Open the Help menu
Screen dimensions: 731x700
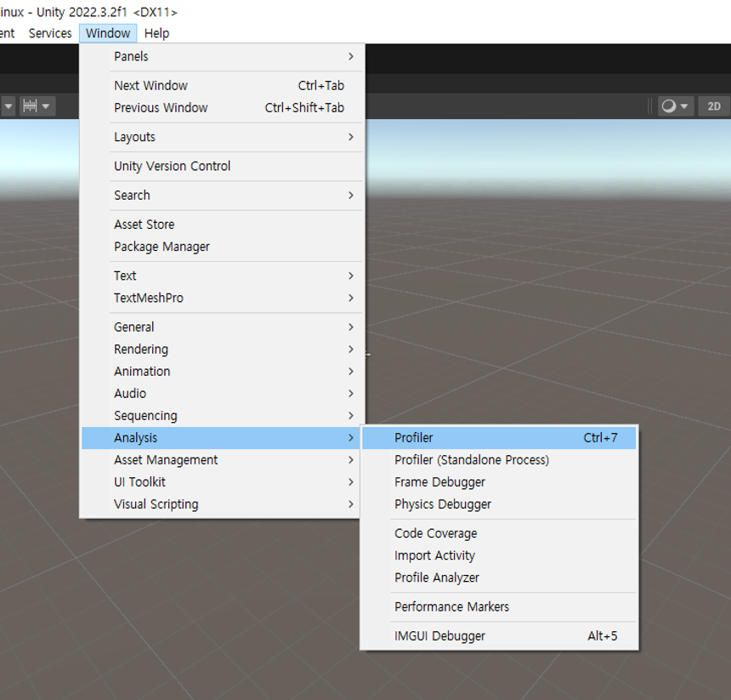point(156,33)
